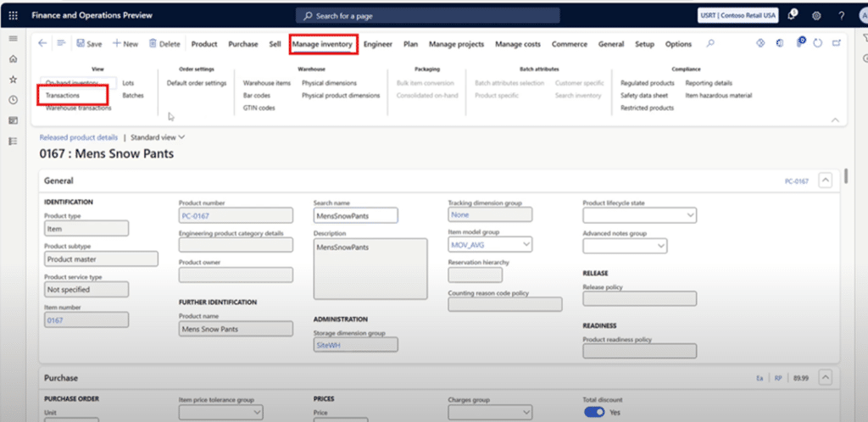Open Workspaces icon in the sidebar
868x422 pixels.
14,120
